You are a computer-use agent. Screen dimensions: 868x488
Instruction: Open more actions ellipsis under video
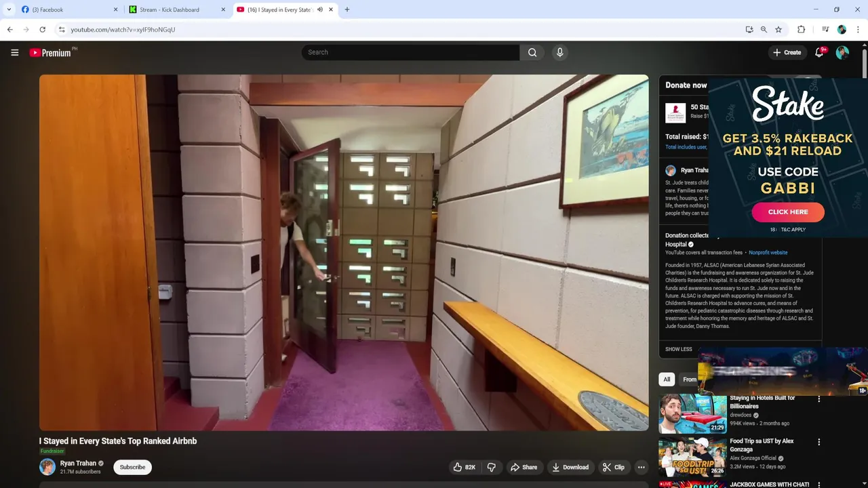pos(641,467)
